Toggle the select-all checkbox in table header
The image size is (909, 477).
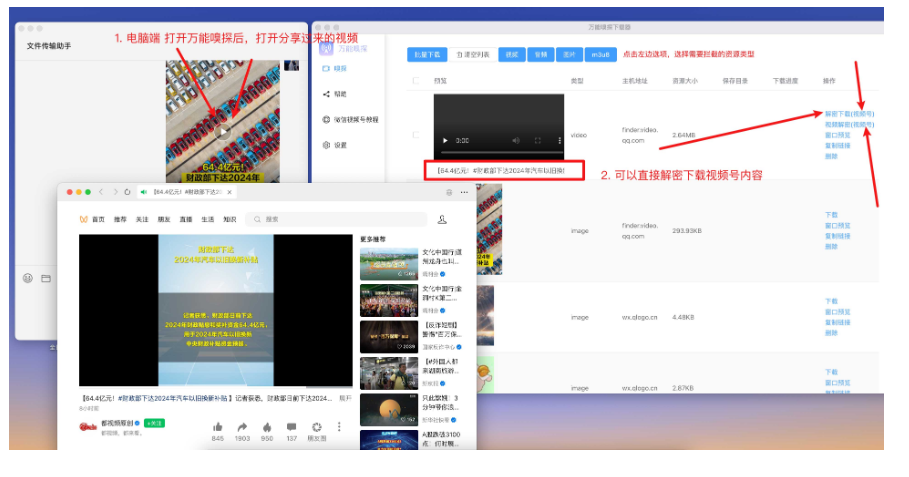pos(416,80)
